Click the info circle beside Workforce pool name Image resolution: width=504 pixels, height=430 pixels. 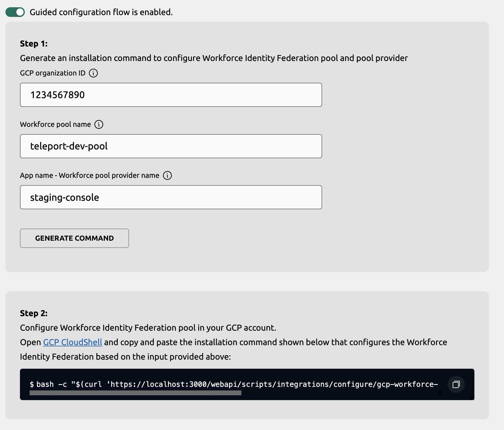(99, 124)
